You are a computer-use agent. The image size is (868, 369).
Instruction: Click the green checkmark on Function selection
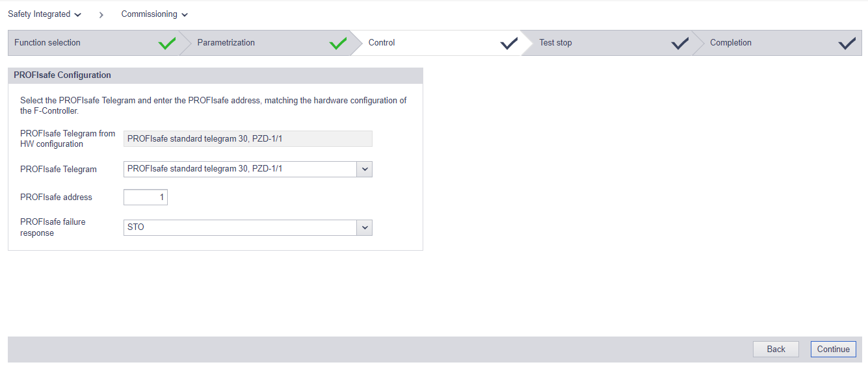click(167, 44)
